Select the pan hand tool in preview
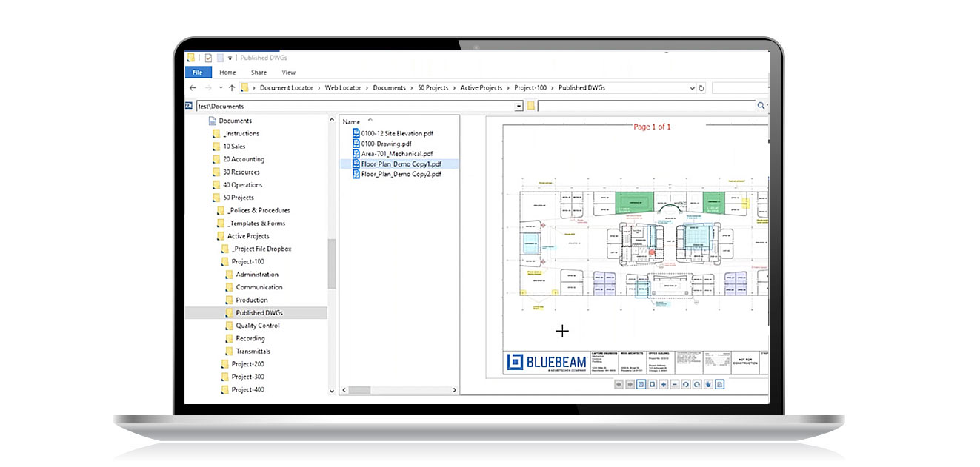 tap(708, 385)
